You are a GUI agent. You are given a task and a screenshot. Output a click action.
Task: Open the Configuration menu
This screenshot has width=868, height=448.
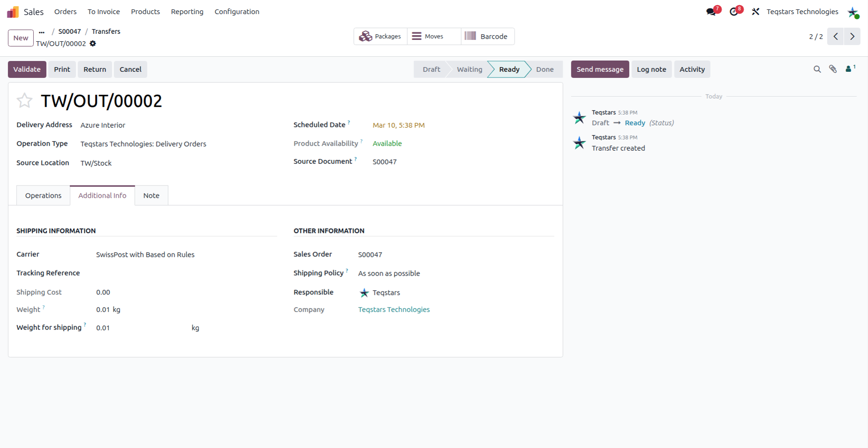click(x=237, y=12)
